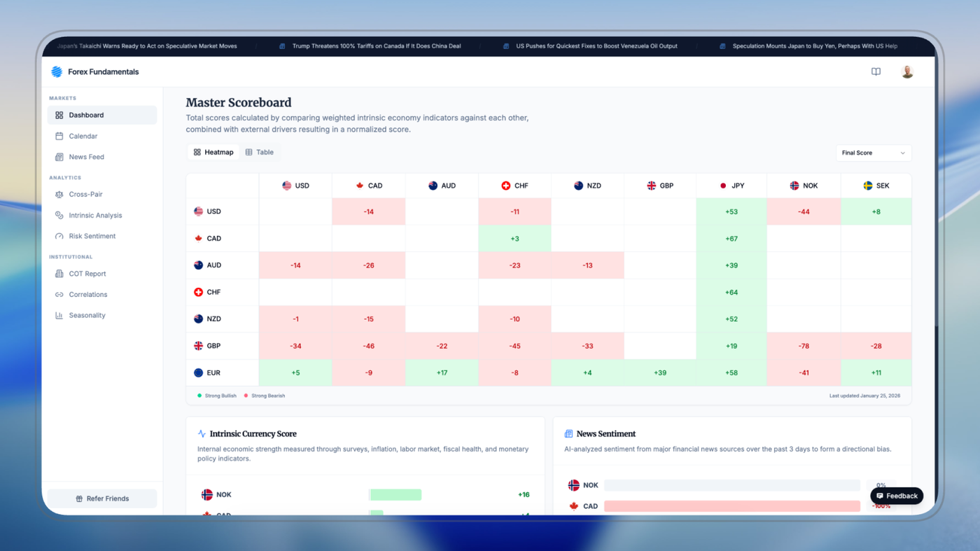Open the COT Report page
Viewport: 980px width, 551px height.
(x=87, y=274)
